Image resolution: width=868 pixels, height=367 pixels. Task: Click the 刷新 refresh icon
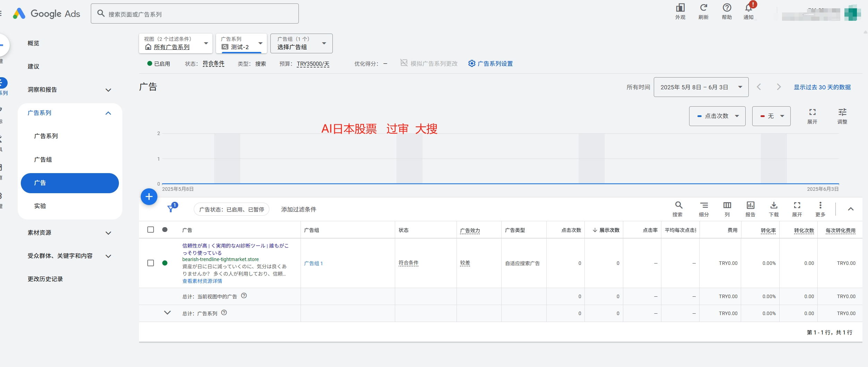point(703,11)
